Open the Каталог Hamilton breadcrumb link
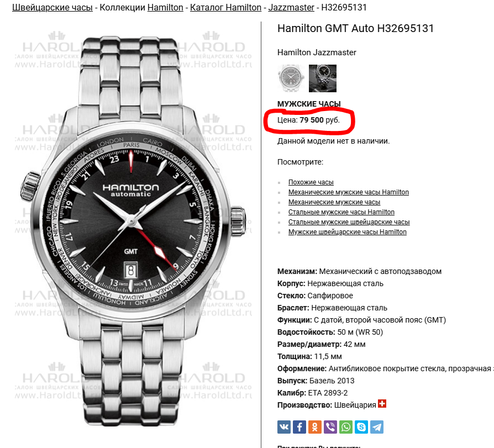Image resolution: width=494 pixels, height=448 pixels. pyautogui.click(x=225, y=7)
